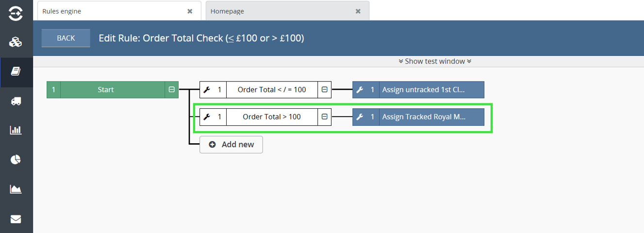Click the BACK button

point(66,38)
